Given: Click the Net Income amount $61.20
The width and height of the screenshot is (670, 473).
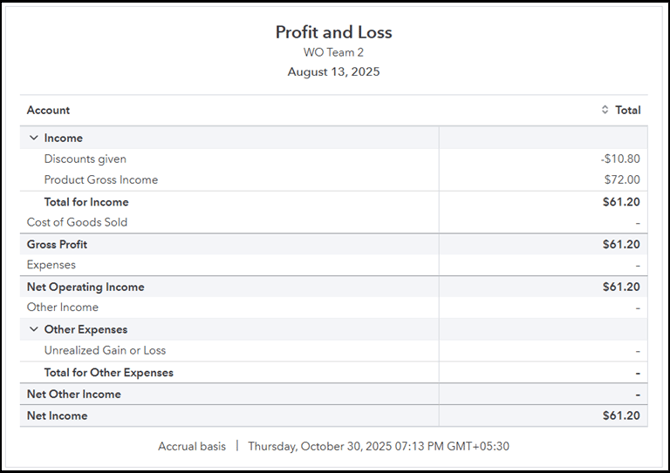Looking at the screenshot, I should (622, 415).
